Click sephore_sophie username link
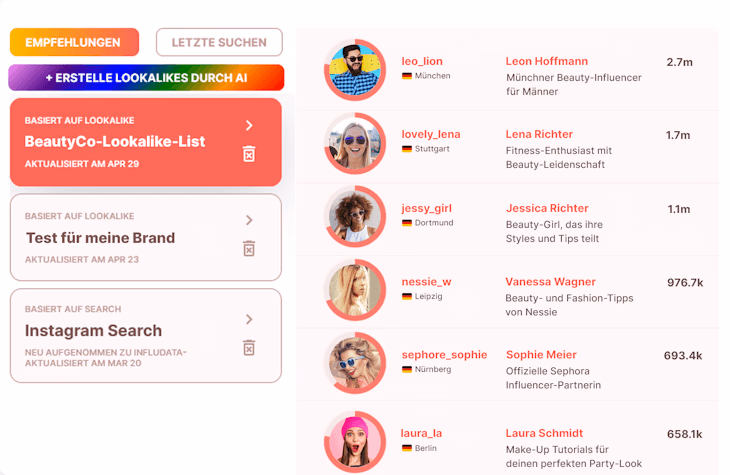Screen dimensions: 730x475 [444, 355]
